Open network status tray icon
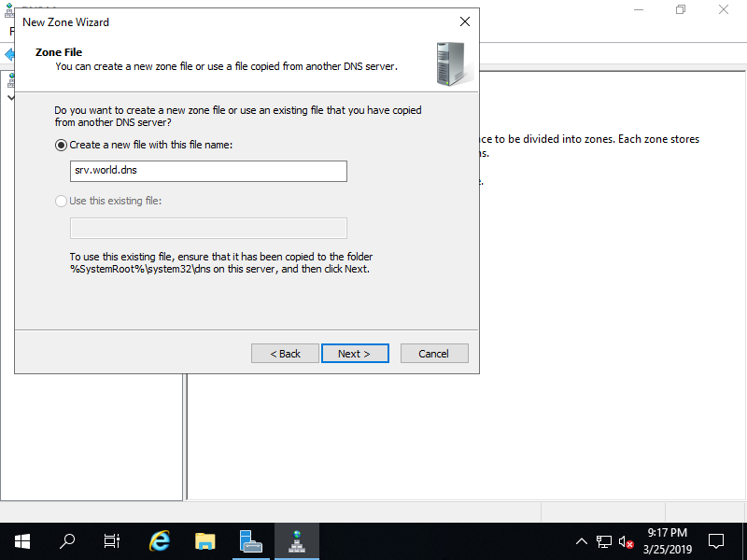This screenshot has height=560, width=747. coord(603,541)
